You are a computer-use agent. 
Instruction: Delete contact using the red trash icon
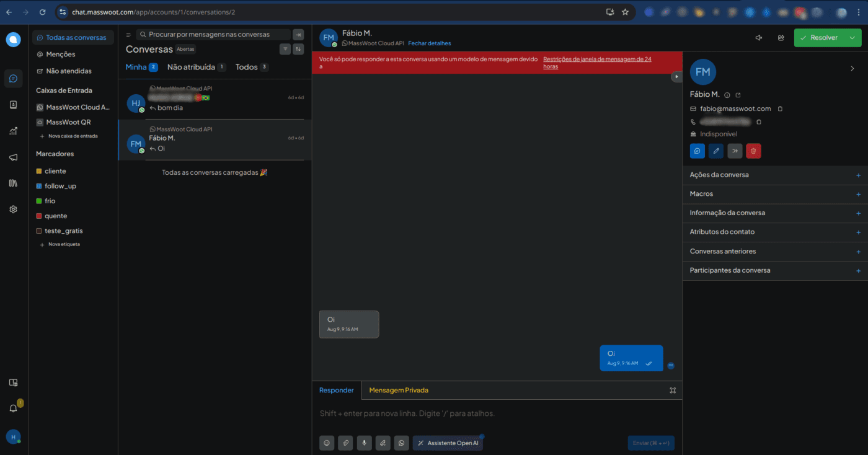pyautogui.click(x=753, y=151)
